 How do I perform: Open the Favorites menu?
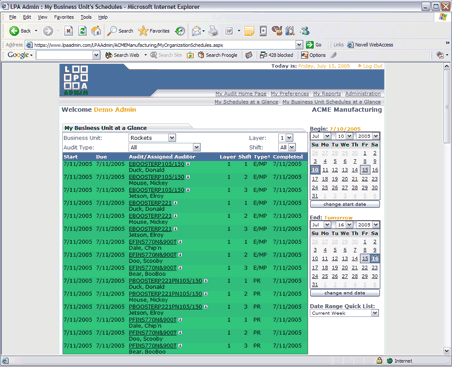click(64, 17)
